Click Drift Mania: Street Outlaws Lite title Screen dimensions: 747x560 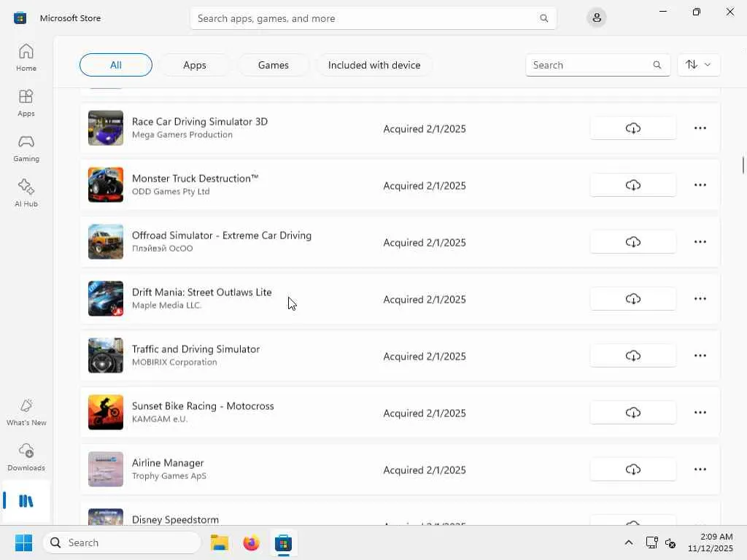pos(201,292)
